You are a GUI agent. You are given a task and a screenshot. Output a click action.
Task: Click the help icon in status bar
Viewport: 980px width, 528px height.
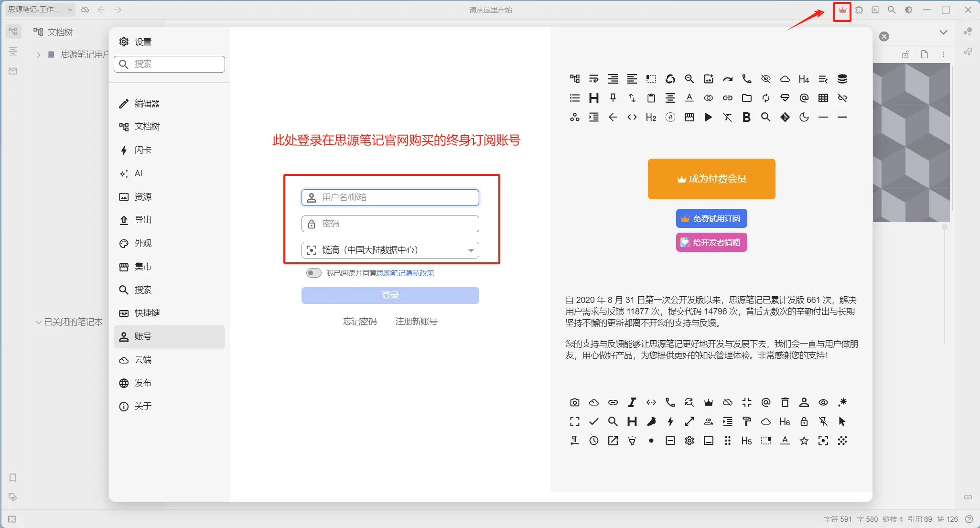tap(969, 519)
